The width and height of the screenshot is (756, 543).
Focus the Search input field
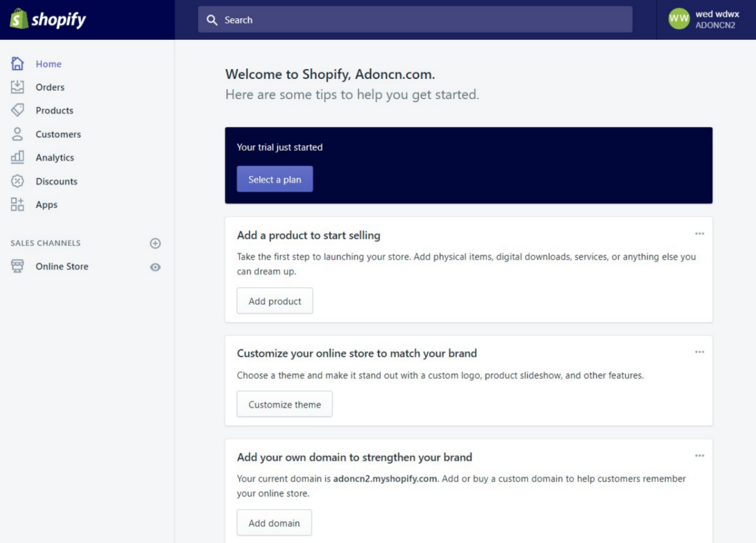[x=415, y=20]
